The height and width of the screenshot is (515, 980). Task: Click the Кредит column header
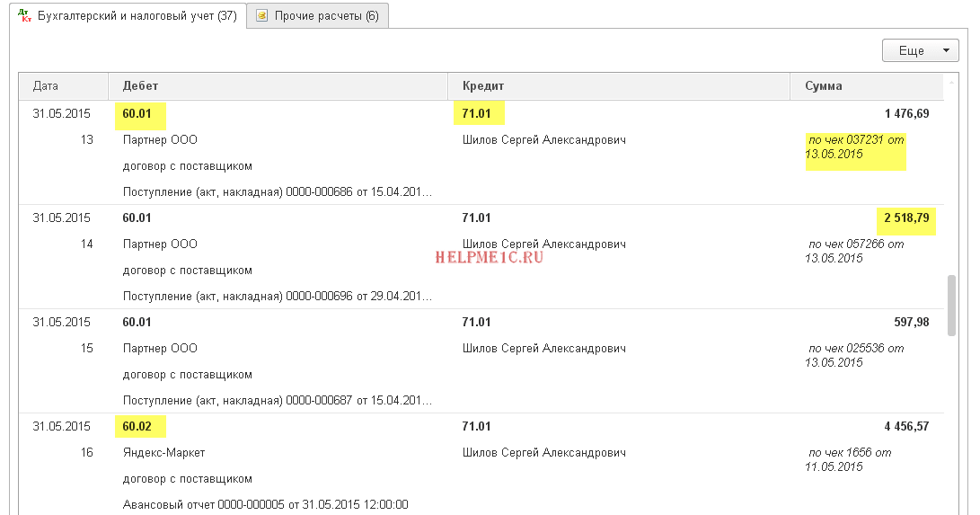[483, 86]
